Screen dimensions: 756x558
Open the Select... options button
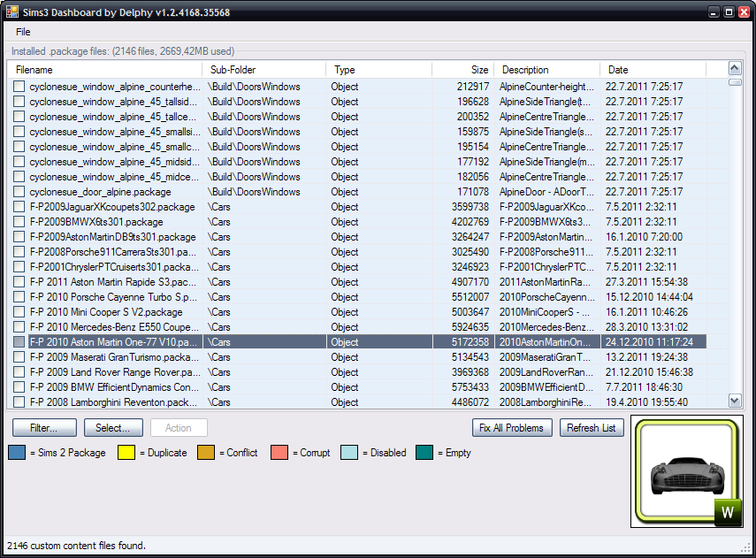(x=113, y=428)
